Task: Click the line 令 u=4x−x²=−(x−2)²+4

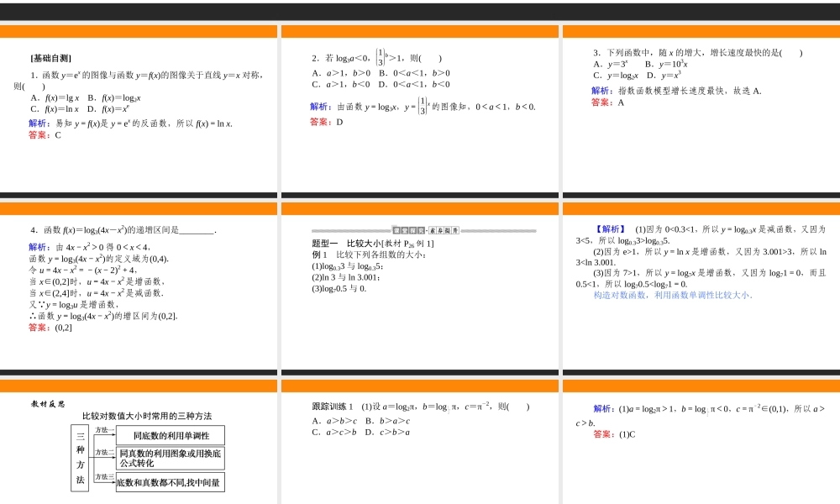Action: pos(82,270)
